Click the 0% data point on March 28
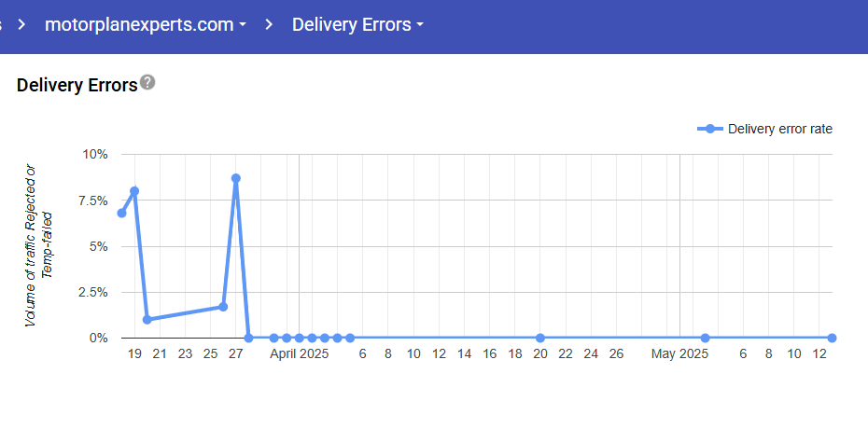Image resolution: width=868 pixels, height=429 pixels. coord(248,338)
